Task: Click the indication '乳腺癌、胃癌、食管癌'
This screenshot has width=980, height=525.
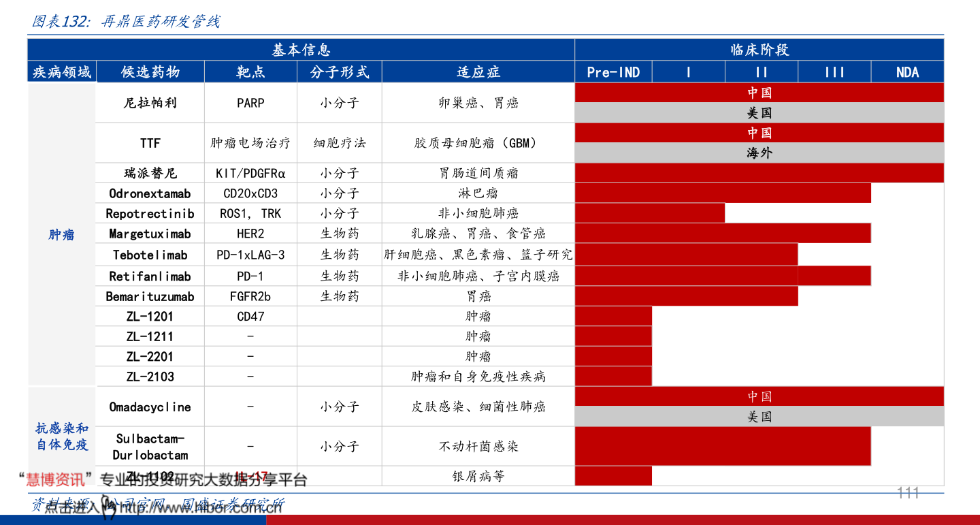Action: [478, 234]
